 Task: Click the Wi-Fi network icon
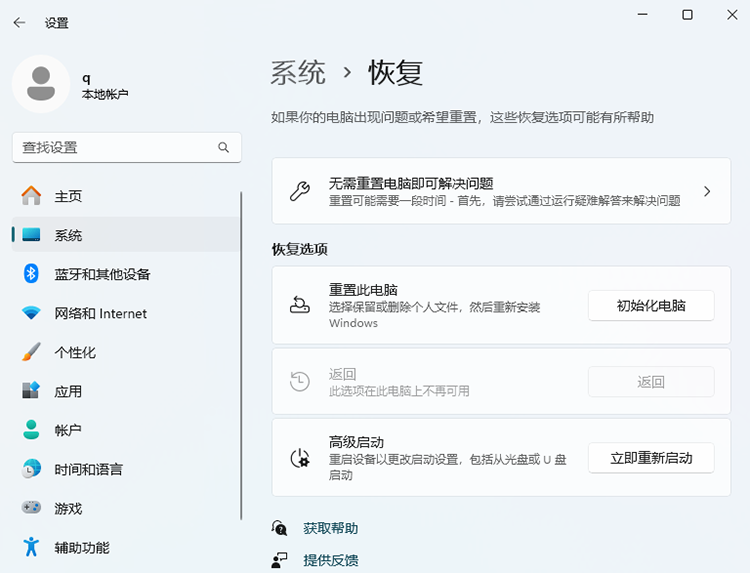click(31, 313)
